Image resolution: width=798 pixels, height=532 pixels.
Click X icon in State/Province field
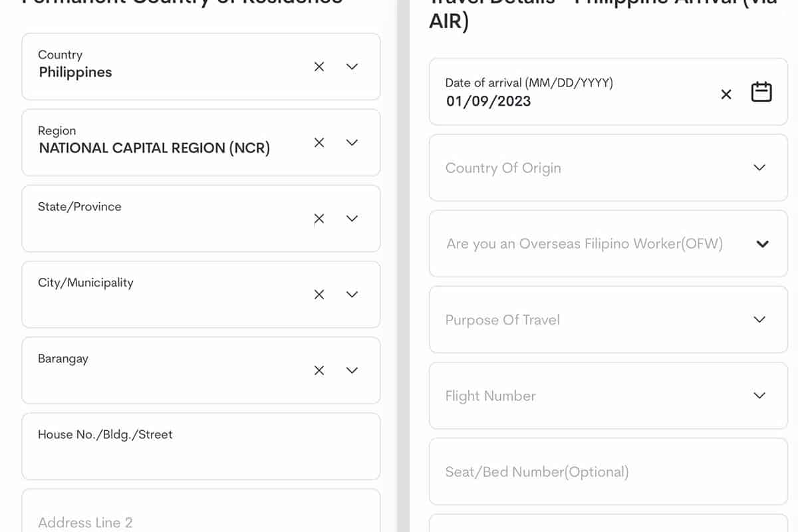(319, 219)
